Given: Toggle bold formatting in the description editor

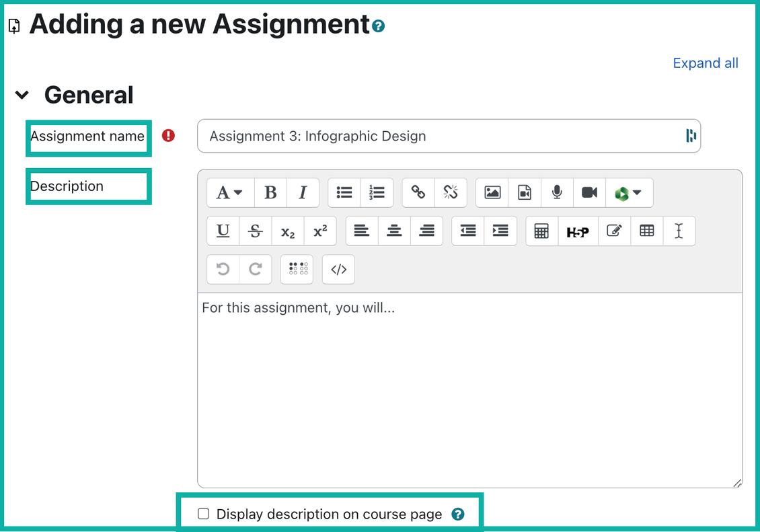Looking at the screenshot, I should (270, 193).
